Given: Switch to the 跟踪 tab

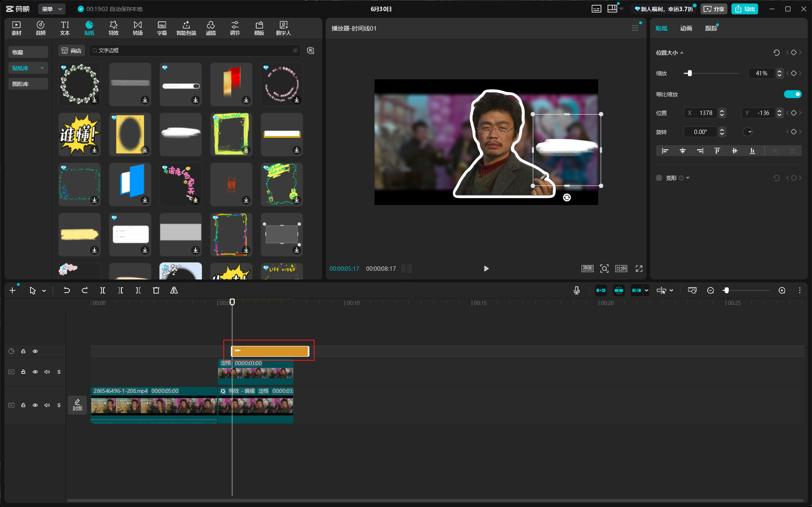Looking at the screenshot, I should coord(711,28).
